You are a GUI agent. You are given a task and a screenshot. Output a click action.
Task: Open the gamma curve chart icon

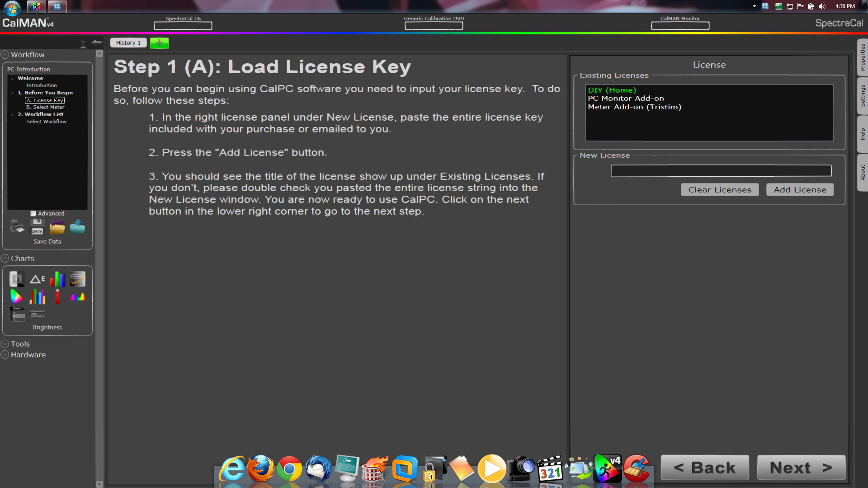pos(77,279)
